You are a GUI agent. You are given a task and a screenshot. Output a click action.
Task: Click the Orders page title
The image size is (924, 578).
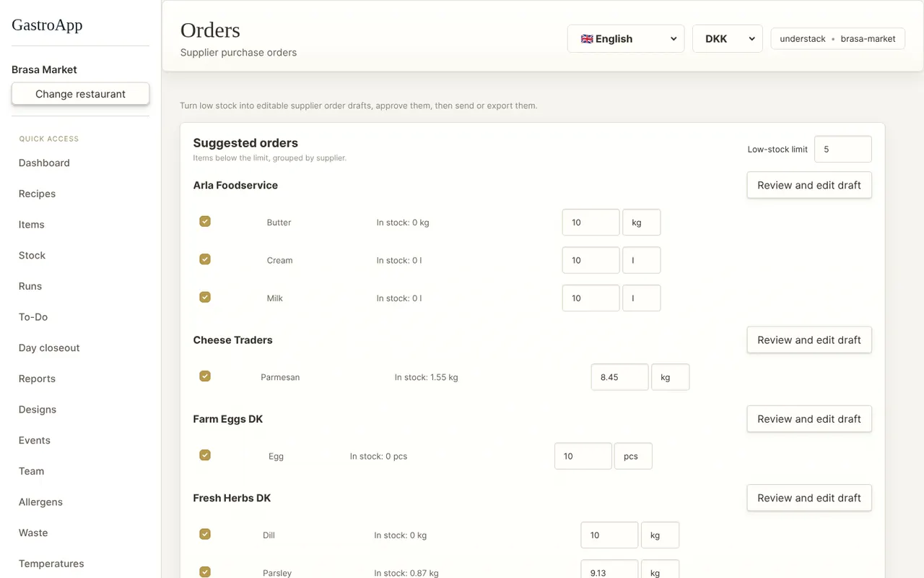click(x=210, y=30)
